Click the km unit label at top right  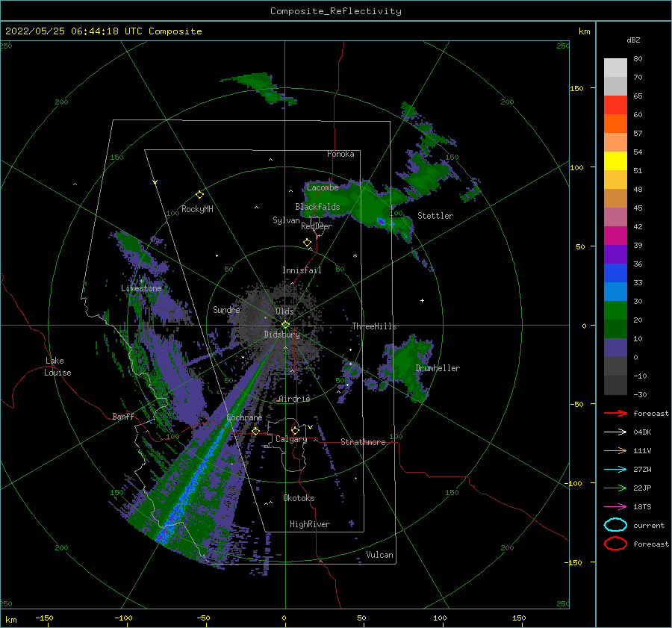point(584,31)
